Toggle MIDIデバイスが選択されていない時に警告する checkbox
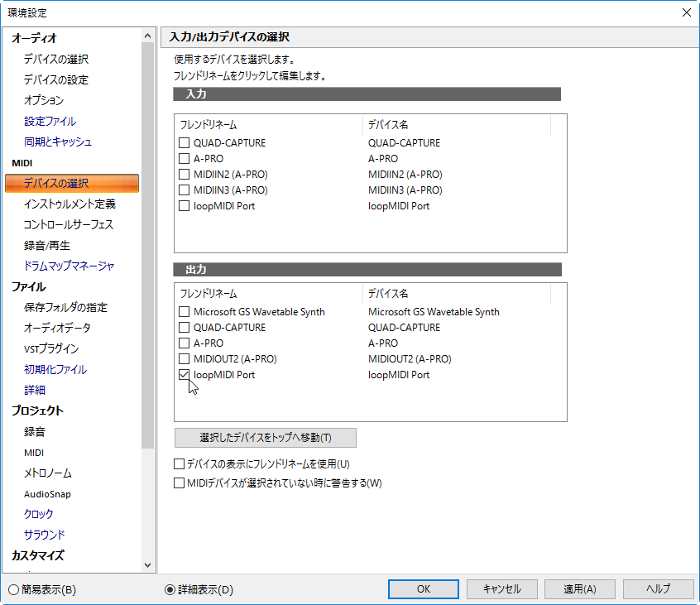The image size is (700, 605). pos(179,483)
